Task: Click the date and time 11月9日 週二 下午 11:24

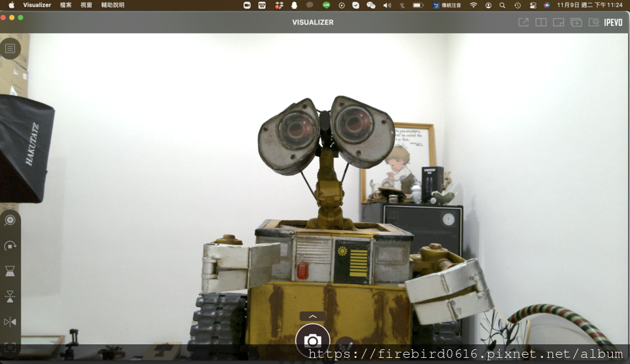Action: point(589,5)
